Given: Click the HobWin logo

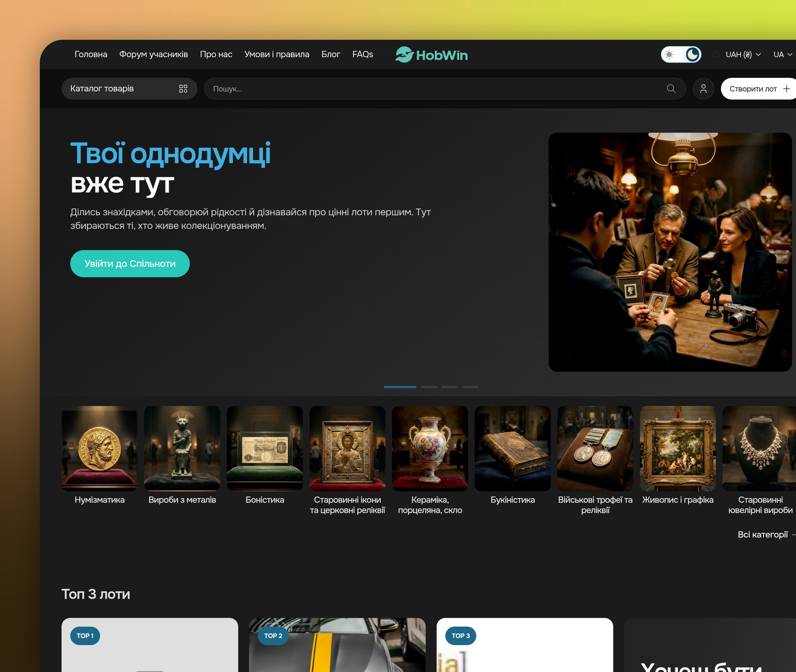Looking at the screenshot, I should (432, 55).
